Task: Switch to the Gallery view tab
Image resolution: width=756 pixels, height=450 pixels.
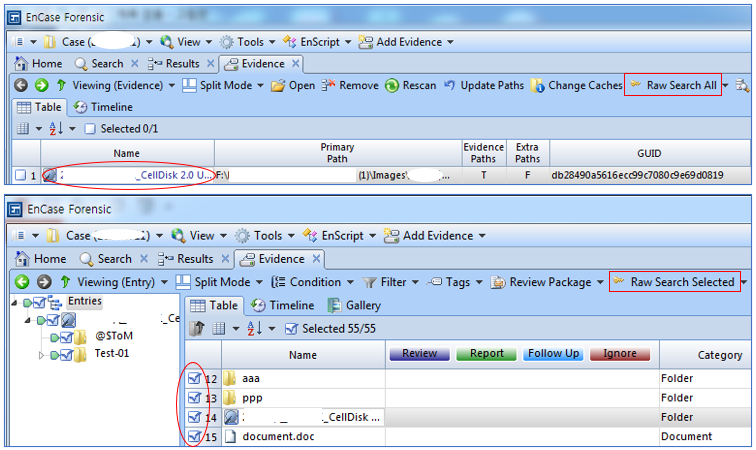Action: click(354, 305)
